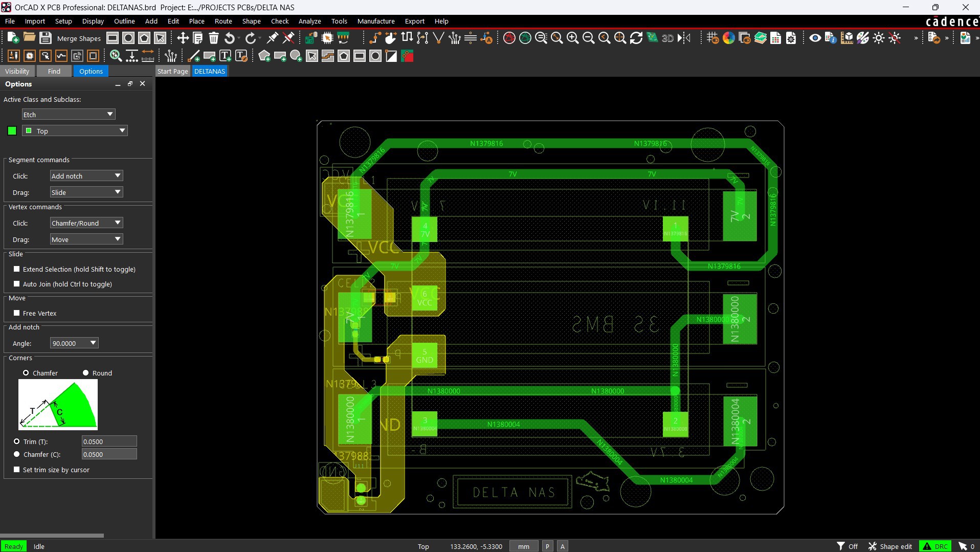The image size is (980, 552).
Task: Select the Add Text tool
Action: (x=225, y=56)
